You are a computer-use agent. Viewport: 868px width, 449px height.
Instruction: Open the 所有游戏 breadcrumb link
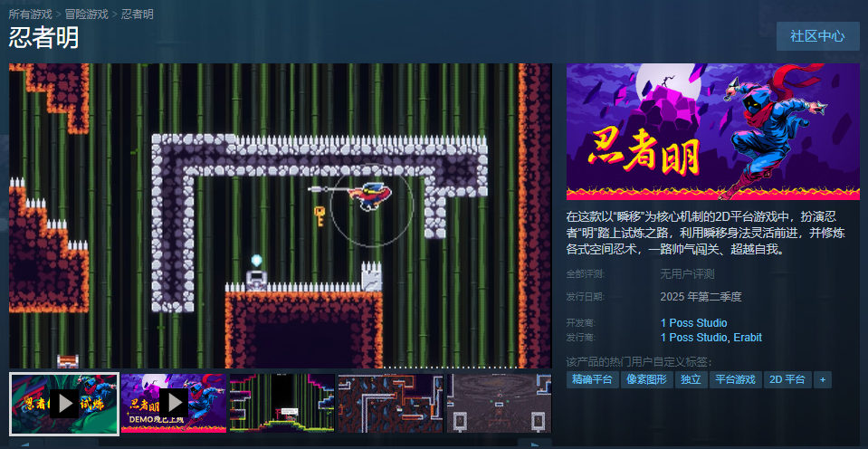pyautogui.click(x=30, y=14)
